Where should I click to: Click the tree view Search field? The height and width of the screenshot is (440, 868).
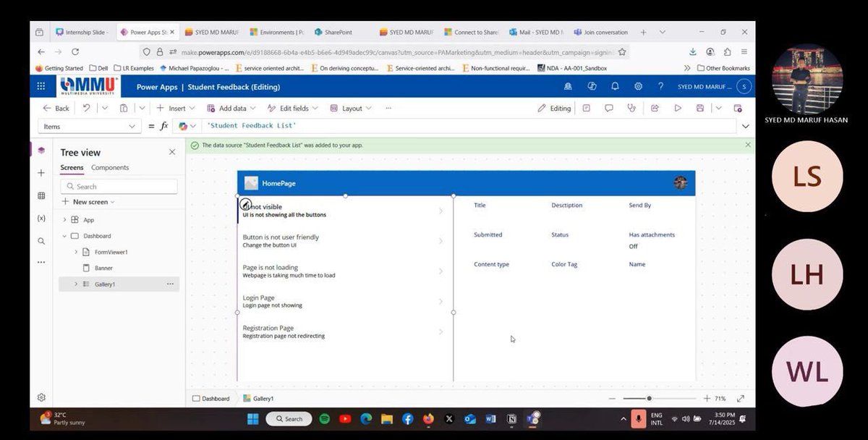(x=119, y=186)
